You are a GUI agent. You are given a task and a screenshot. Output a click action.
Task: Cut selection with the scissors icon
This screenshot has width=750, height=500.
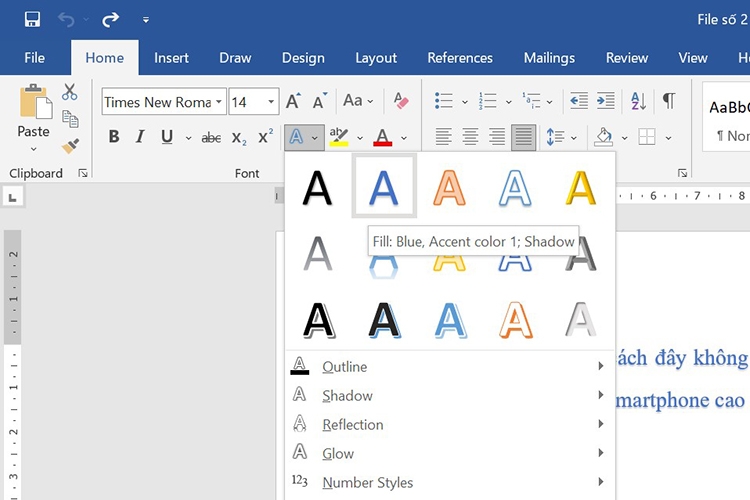[x=70, y=92]
